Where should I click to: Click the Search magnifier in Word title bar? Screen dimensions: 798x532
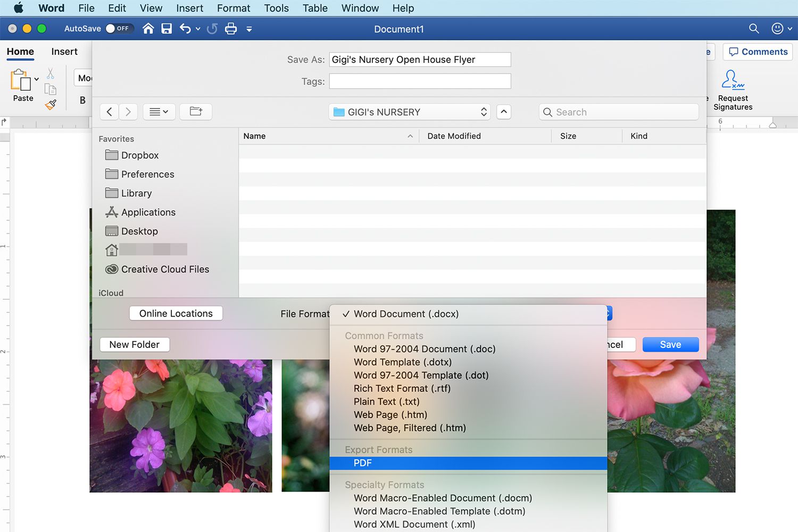pos(754,29)
